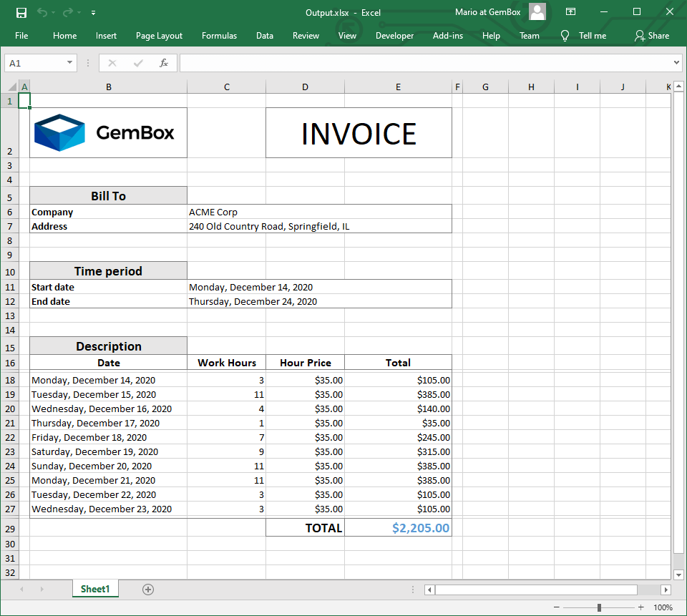Add a new sheet with plus icon
Image resolution: width=687 pixels, height=616 pixels.
coord(148,590)
